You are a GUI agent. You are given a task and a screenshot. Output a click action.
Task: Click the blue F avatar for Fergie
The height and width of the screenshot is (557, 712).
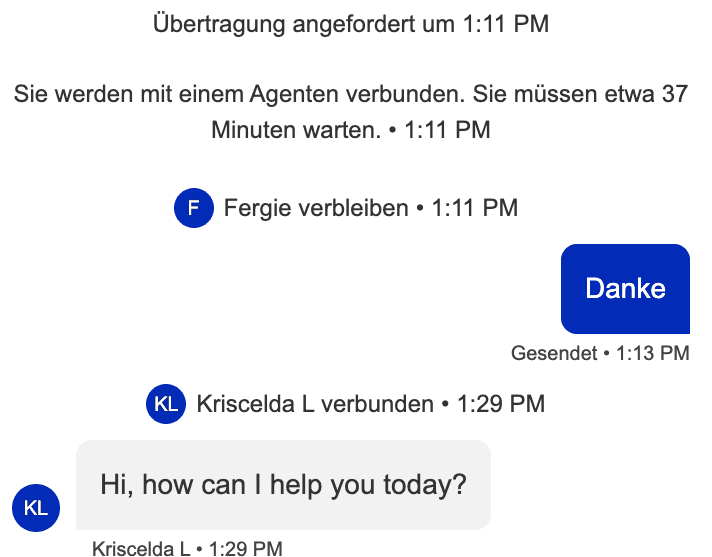pos(194,208)
